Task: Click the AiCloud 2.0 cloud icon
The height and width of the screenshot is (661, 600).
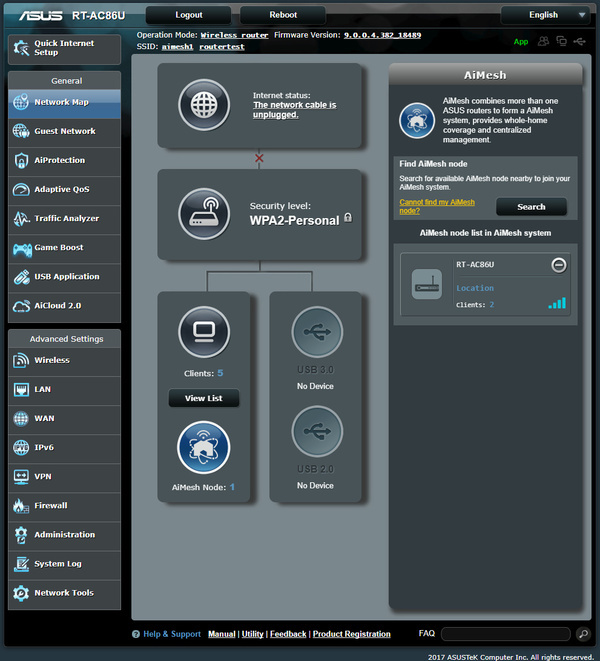Action: pos(21,306)
